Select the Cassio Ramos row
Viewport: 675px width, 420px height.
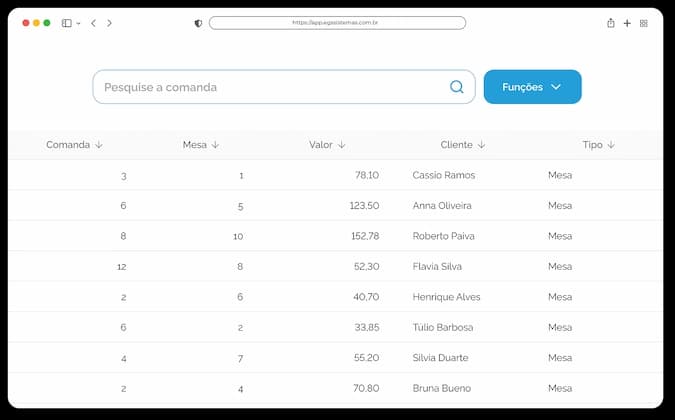tap(335, 175)
